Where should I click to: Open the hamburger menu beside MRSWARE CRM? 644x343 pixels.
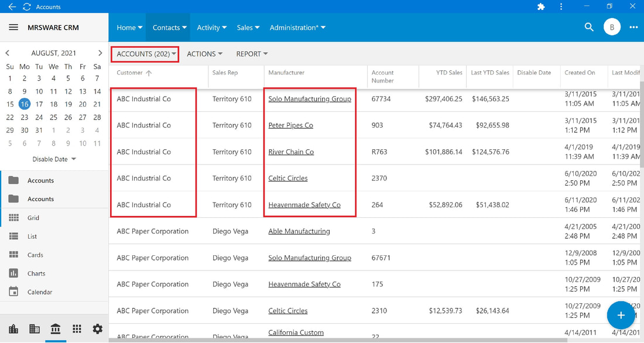pyautogui.click(x=13, y=28)
